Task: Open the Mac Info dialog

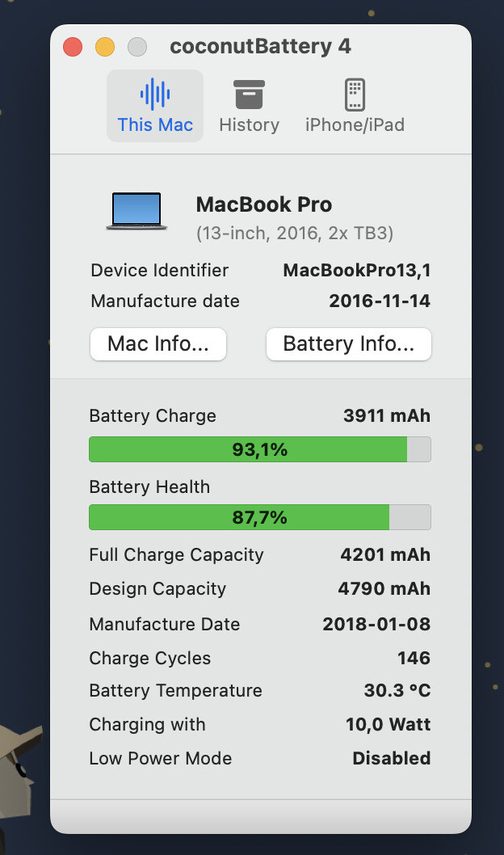Action: point(158,344)
